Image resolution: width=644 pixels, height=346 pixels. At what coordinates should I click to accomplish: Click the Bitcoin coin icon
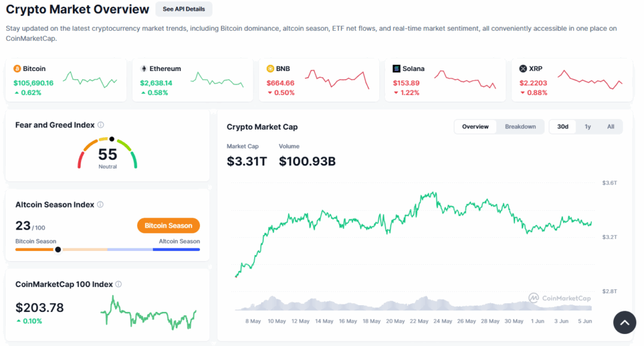pyautogui.click(x=17, y=69)
